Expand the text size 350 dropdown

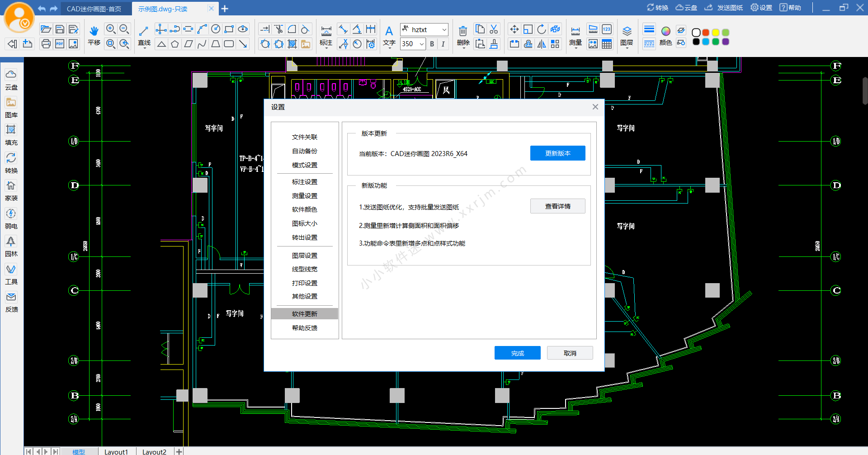click(421, 44)
